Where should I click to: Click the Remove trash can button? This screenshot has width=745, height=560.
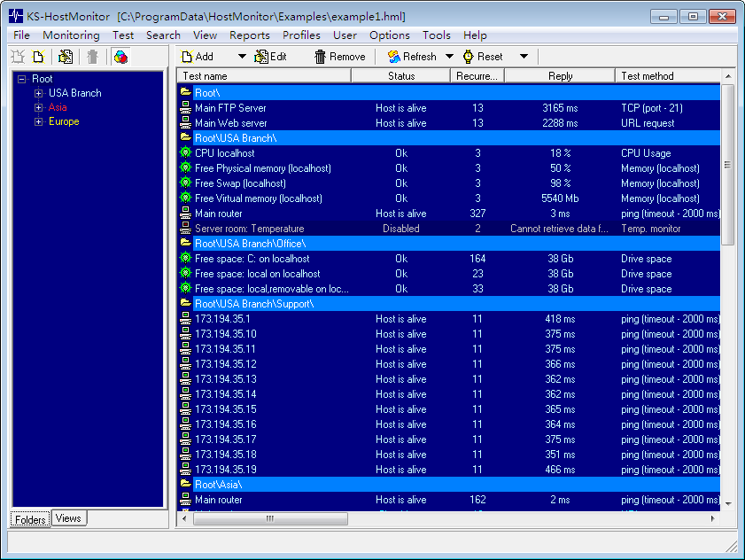tap(339, 57)
